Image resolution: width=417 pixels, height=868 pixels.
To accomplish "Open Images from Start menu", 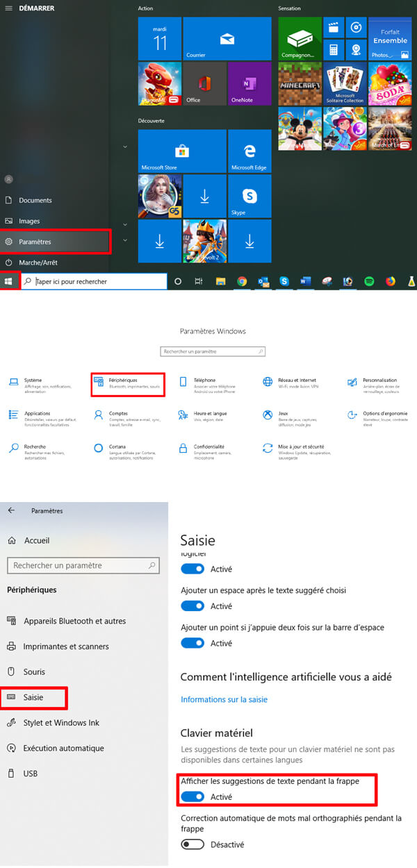I will [x=54, y=221].
